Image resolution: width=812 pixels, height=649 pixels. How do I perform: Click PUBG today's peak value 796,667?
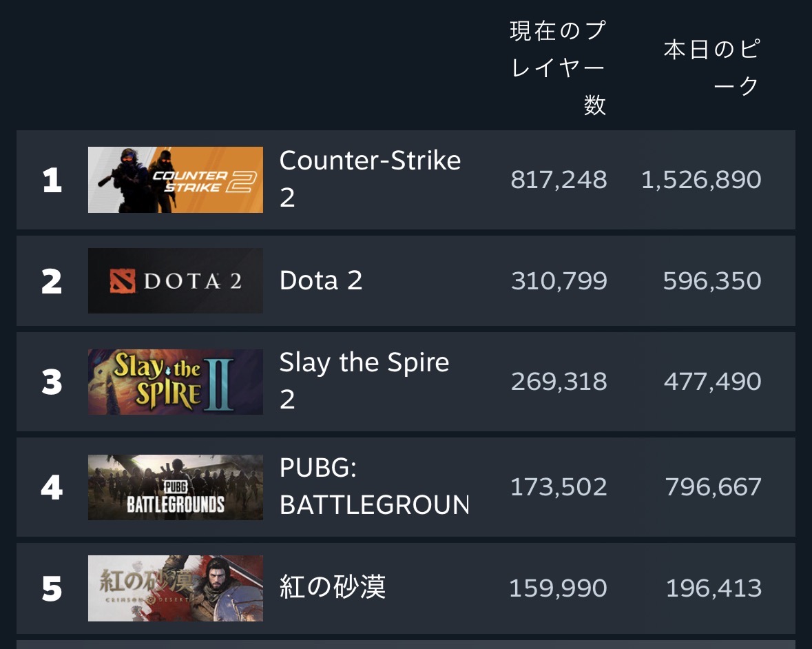coord(713,488)
